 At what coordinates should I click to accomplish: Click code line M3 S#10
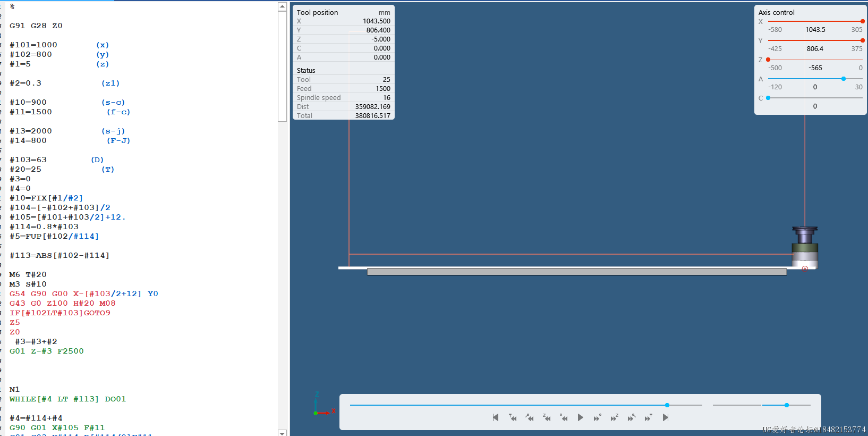click(x=28, y=284)
